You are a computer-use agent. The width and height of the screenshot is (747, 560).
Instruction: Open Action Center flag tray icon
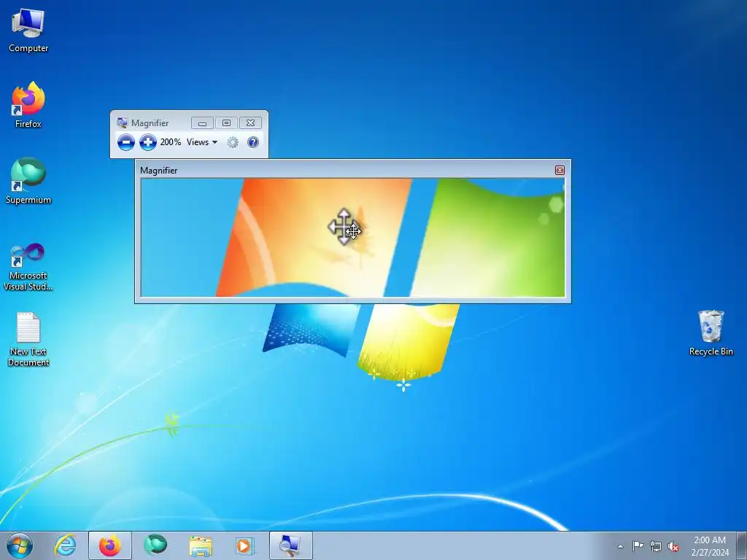pos(638,545)
